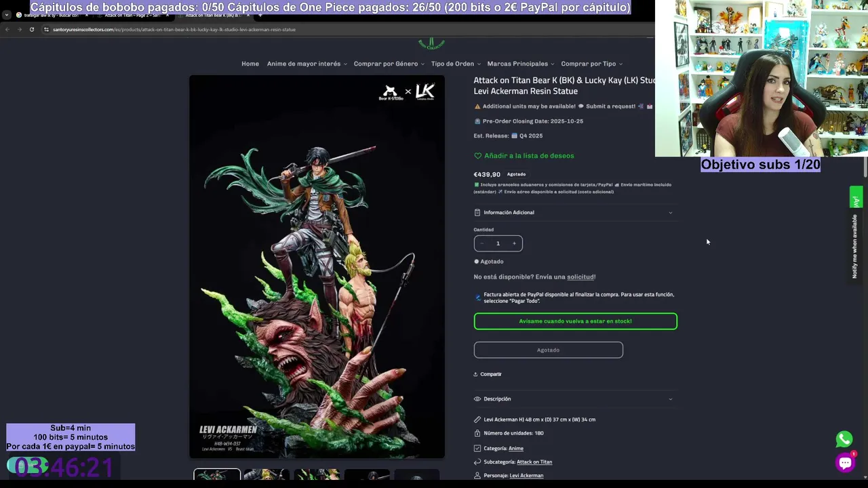Click the main Levi Ackerman statue image
Viewport: 868px width, 488px height.
(317, 266)
